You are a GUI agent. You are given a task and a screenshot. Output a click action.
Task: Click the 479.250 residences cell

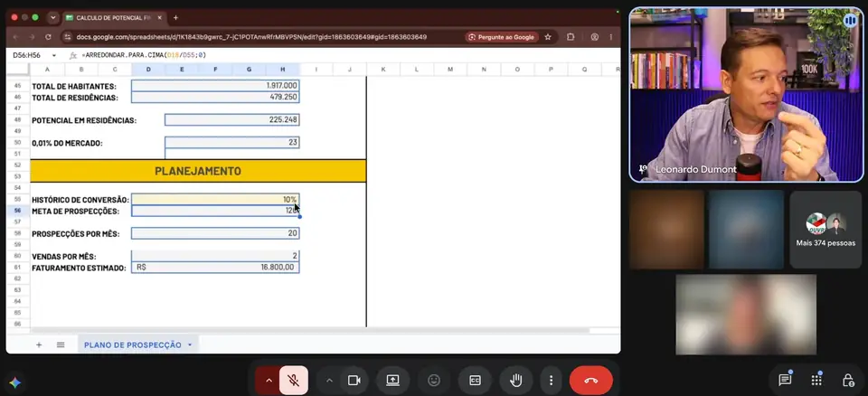(215, 98)
